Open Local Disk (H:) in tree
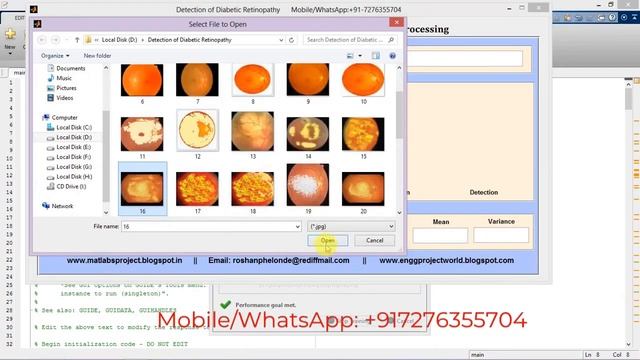Image resolution: width=640 pixels, height=360 pixels. [x=69, y=176]
